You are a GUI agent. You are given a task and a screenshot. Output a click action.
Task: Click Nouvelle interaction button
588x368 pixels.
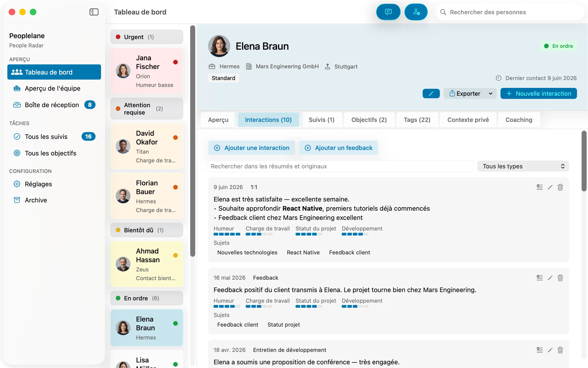click(x=538, y=93)
